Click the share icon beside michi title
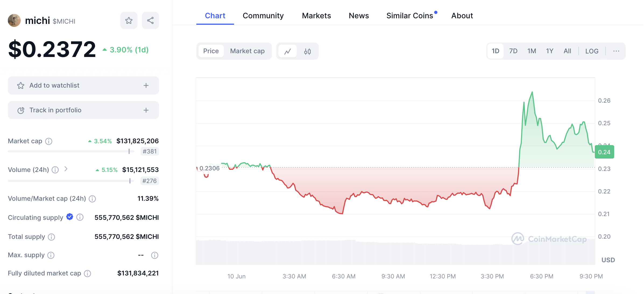This screenshot has width=644, height=294. [x=150, y=20]
